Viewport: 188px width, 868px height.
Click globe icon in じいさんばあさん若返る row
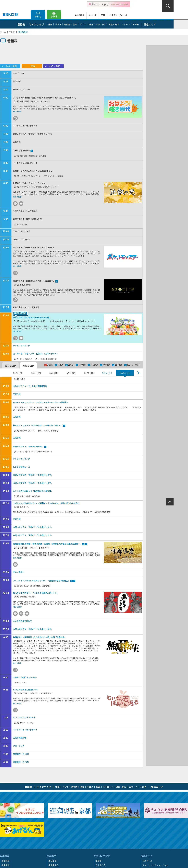pyautogui.click(x=15, y=710)
